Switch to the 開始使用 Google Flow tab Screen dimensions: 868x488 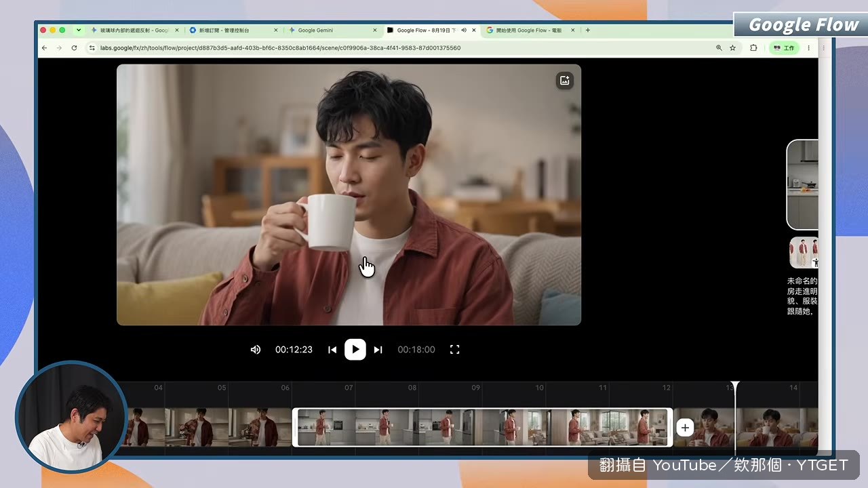point(530,30)
